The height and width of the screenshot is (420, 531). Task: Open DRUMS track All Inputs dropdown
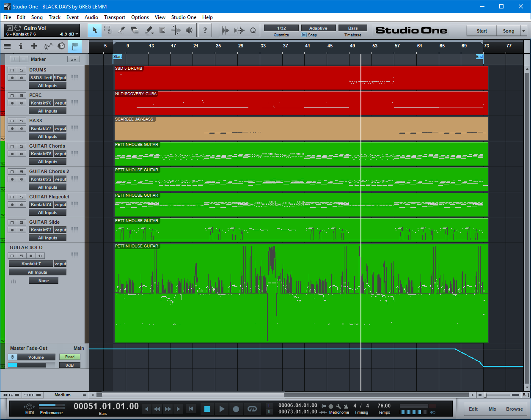(47, 86)
